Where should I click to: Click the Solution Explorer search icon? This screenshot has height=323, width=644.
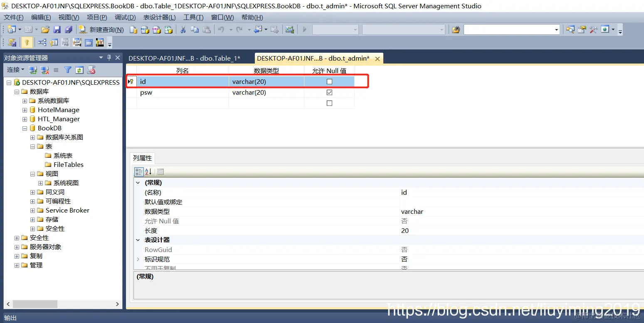tap(570, 29)
